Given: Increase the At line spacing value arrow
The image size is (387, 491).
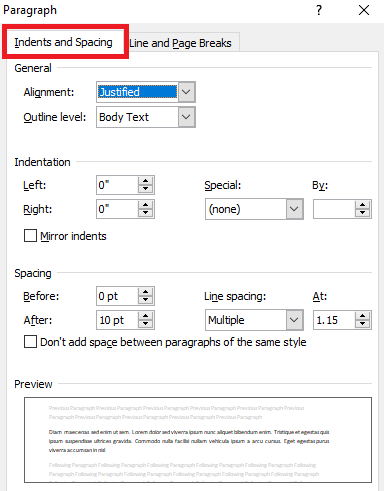Looking at the screenshot, I should (362, 316).
